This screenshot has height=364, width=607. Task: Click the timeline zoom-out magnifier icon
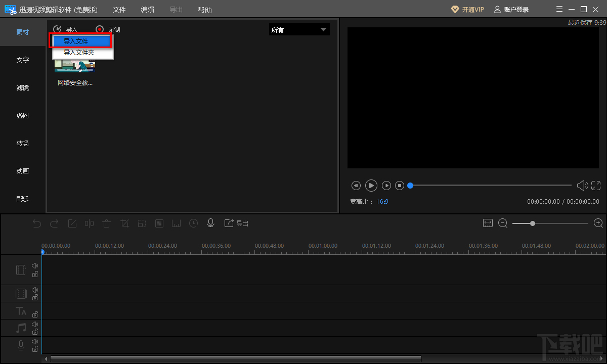503,223
